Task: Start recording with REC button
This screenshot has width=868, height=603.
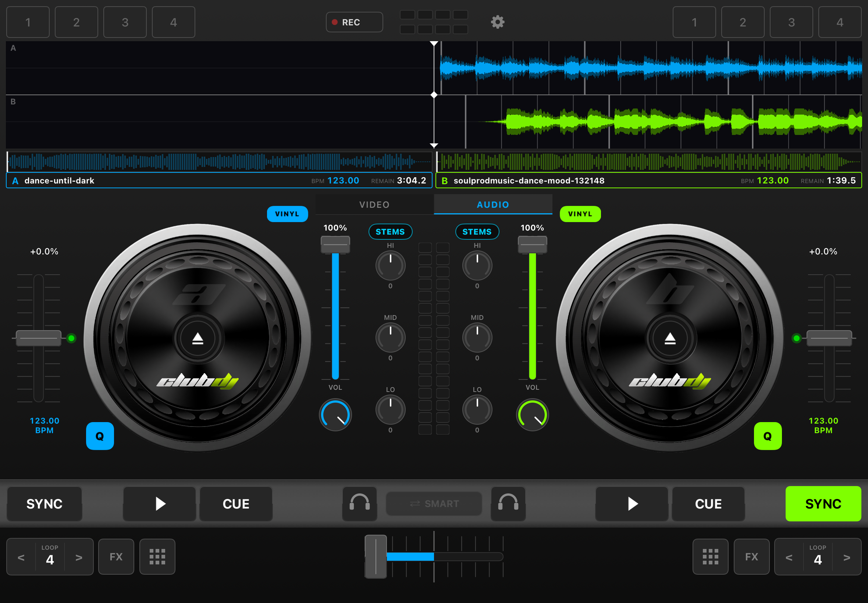Action: point(354,22)
